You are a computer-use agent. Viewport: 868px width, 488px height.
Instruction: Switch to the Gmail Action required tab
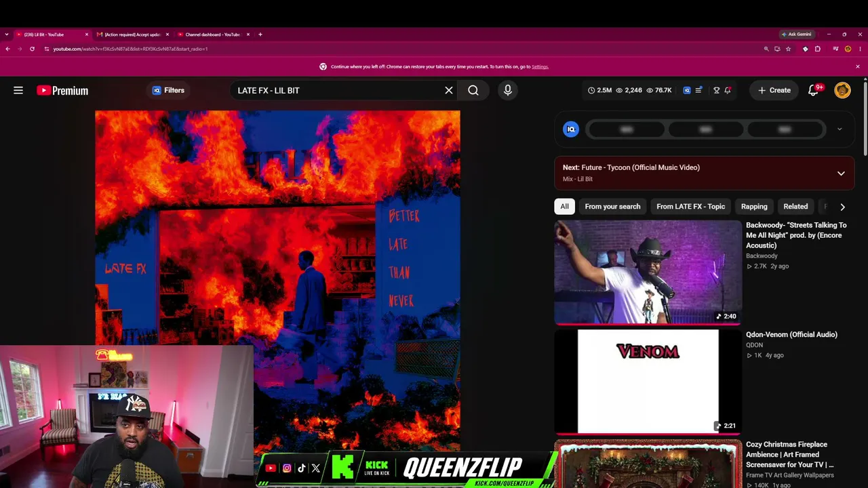[x=132, y=35]
